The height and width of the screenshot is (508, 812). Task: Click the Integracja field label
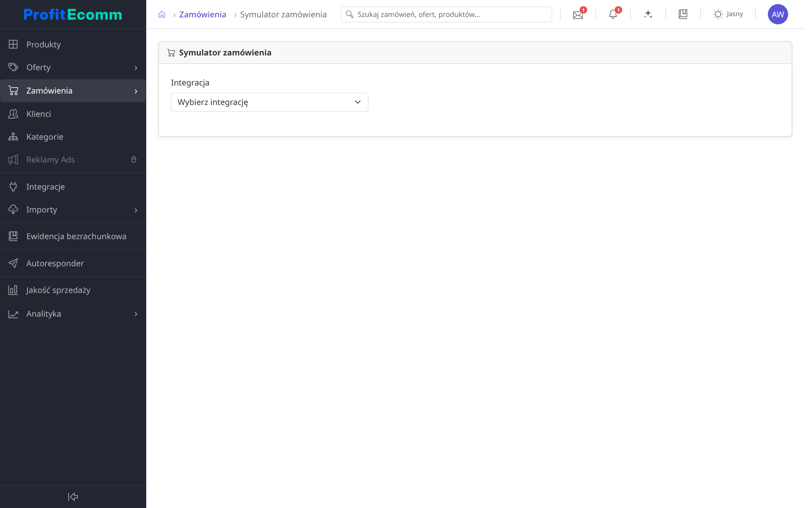pyautogui.click(x=190, y=83)
